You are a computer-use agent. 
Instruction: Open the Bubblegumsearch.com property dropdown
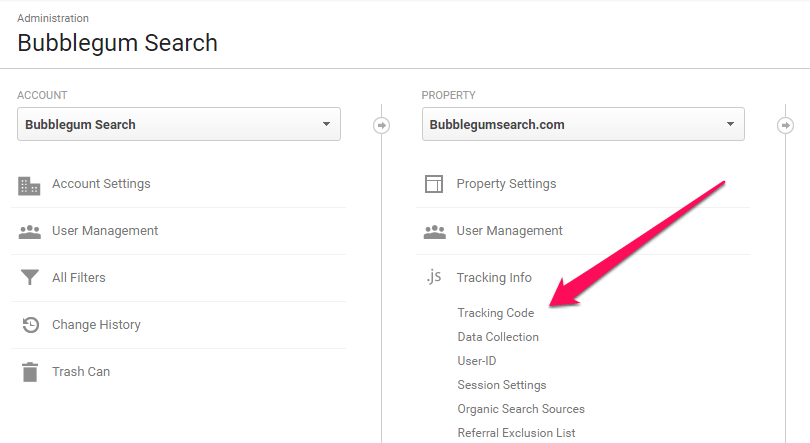click(583, 124)
